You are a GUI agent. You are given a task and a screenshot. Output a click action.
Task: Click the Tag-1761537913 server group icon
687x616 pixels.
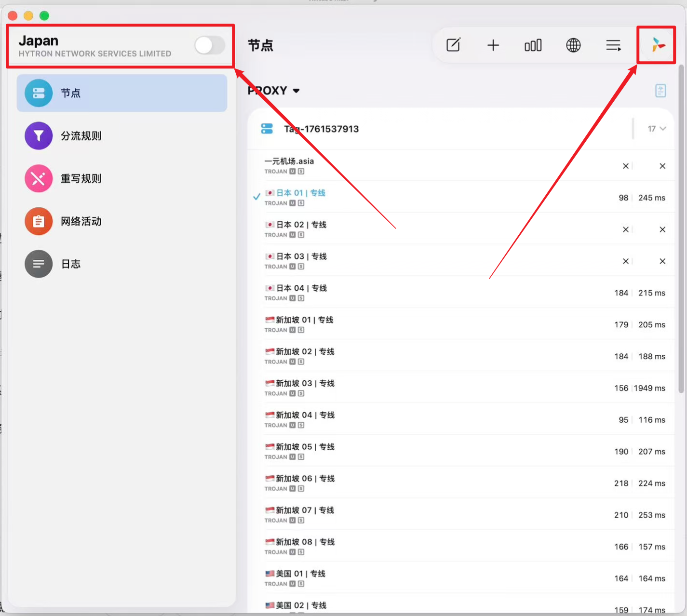point(267,129)
